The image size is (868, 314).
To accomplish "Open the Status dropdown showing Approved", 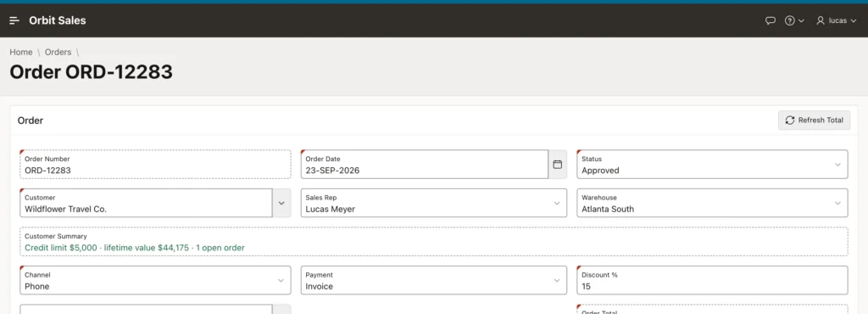I will pos(712,165).
